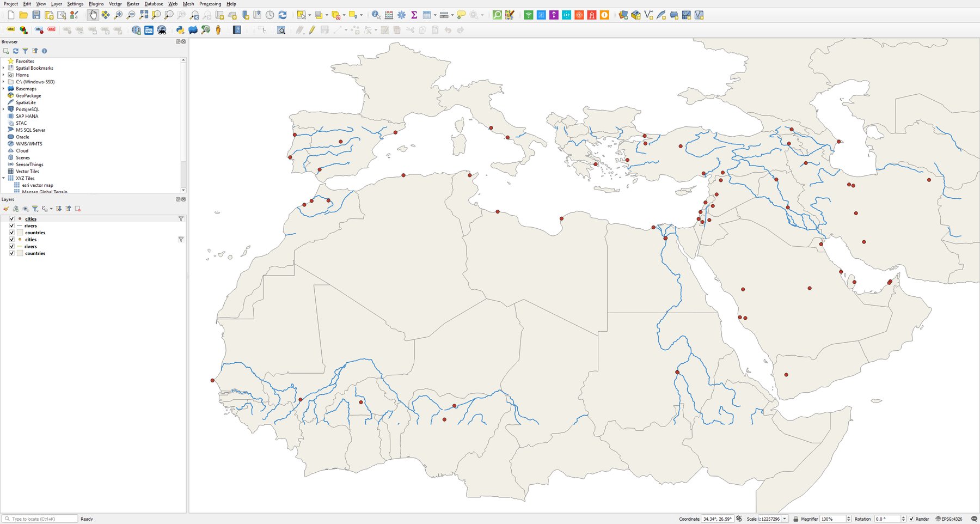Open the Plugins menu
This screenshot has width=980, height=524.
tap(96, 4)
